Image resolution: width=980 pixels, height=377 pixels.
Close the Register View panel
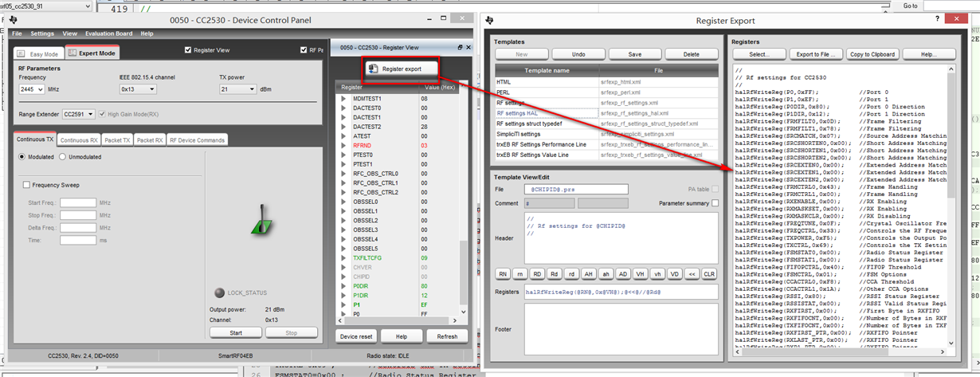(469, 48)
